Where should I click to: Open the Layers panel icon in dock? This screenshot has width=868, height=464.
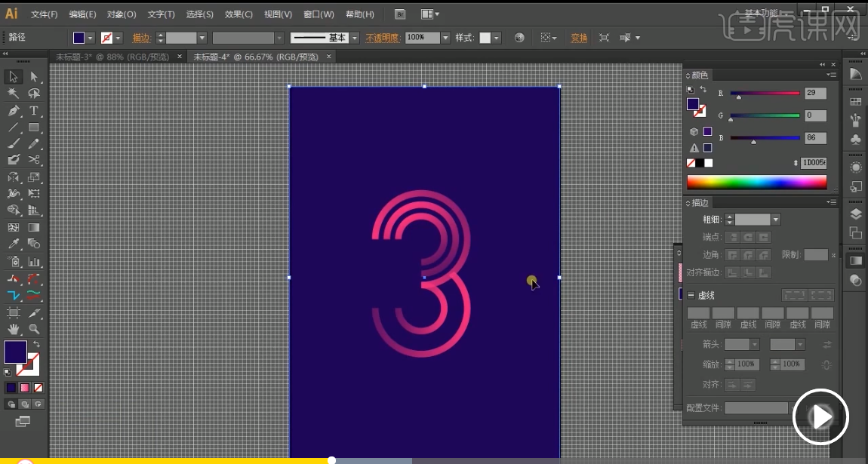[x=855, y=214]
